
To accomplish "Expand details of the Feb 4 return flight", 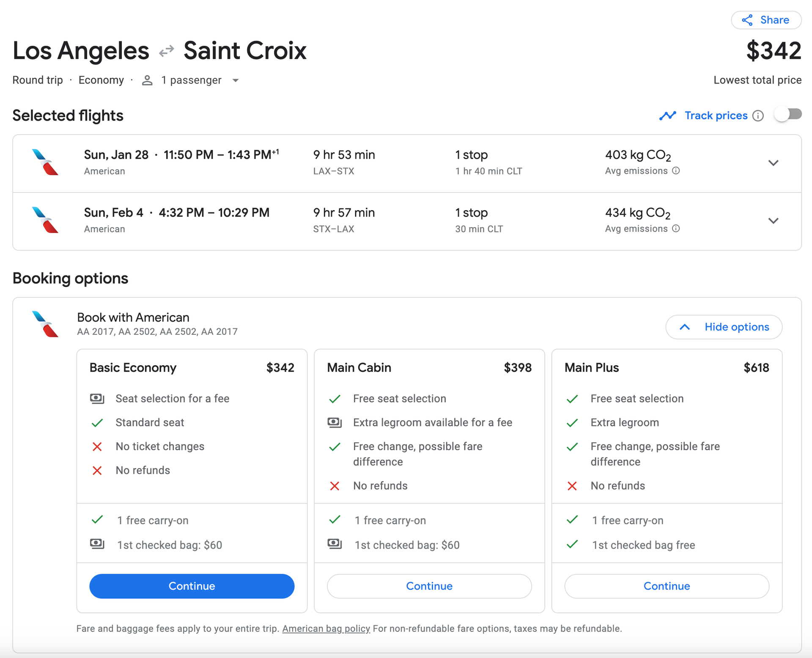I will (x=774, y=220).
